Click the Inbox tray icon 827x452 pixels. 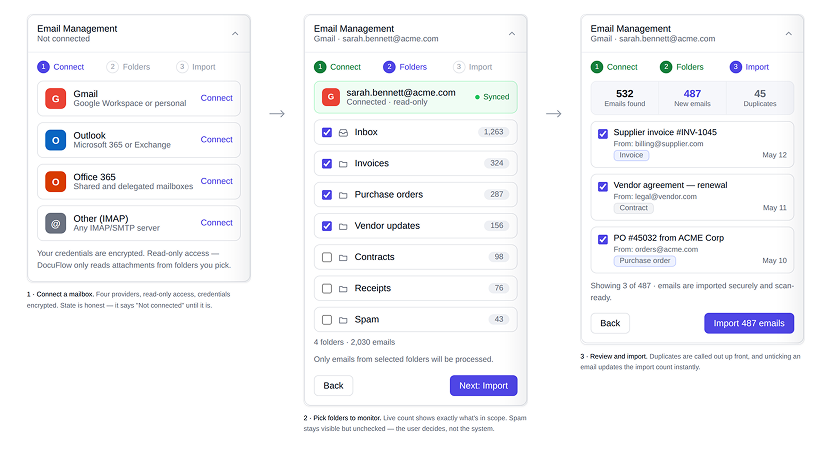(x=343, y=133)
